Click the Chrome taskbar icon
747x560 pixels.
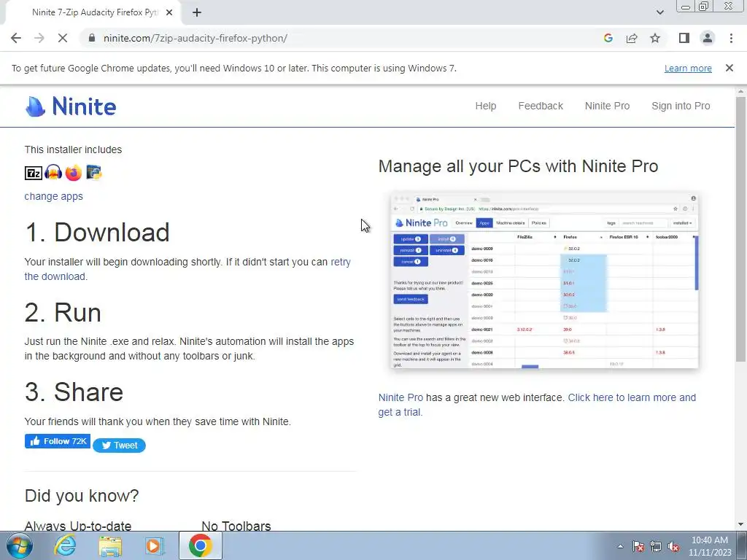tap(200, 545)
